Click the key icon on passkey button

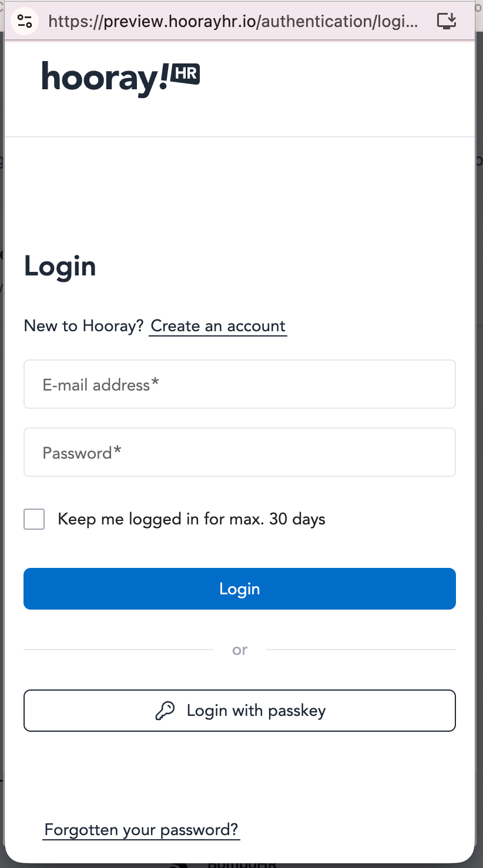[x=165, y=711]
